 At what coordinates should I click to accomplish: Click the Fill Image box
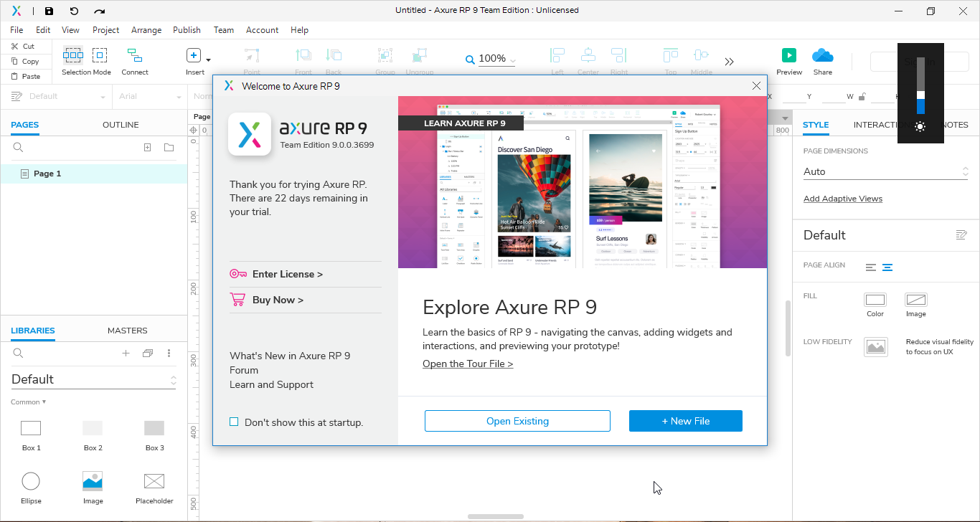[x=916, y=300]
